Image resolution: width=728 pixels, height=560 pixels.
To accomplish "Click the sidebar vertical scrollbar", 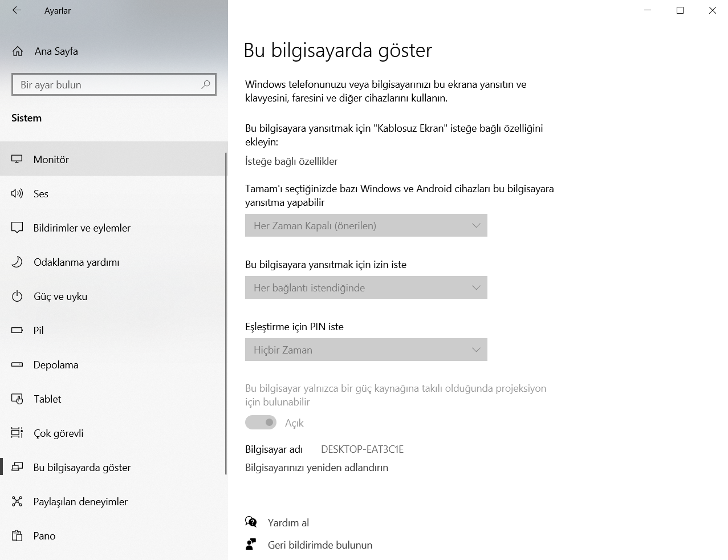I will (226, 314).
